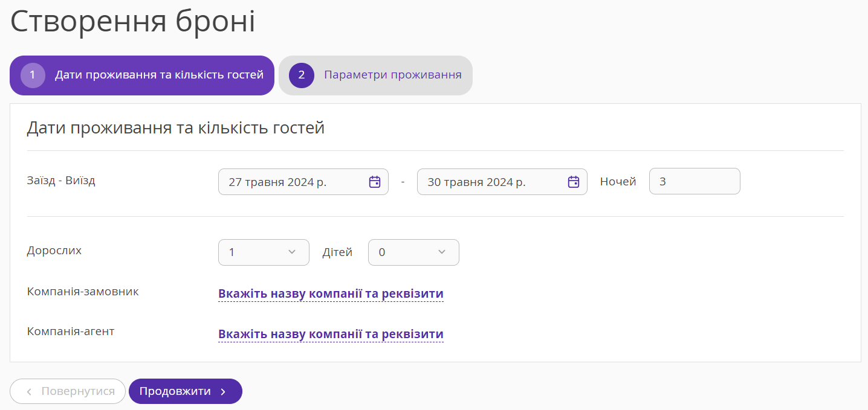Expand the Дорослих dropdown
The image size is (868, 410).
264,252
